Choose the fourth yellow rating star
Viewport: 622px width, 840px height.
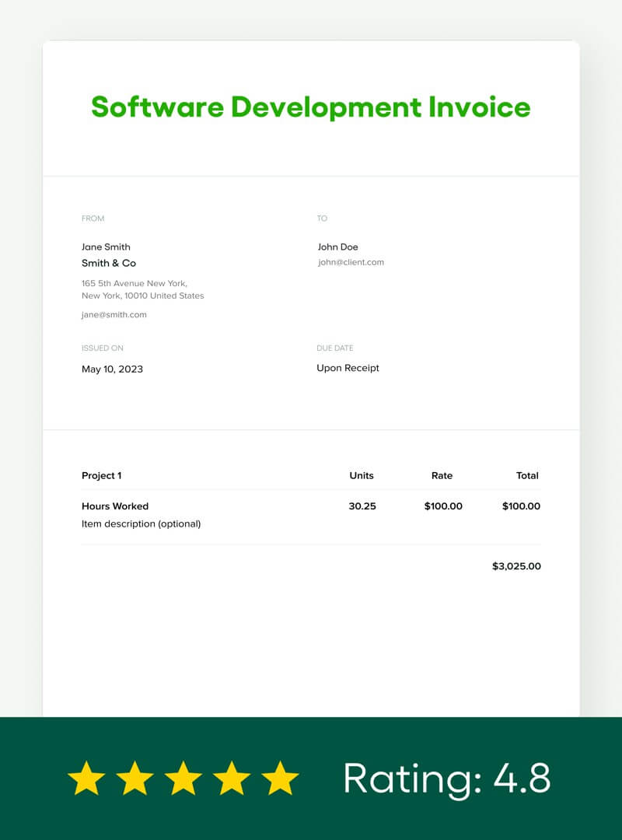point(232,779)
